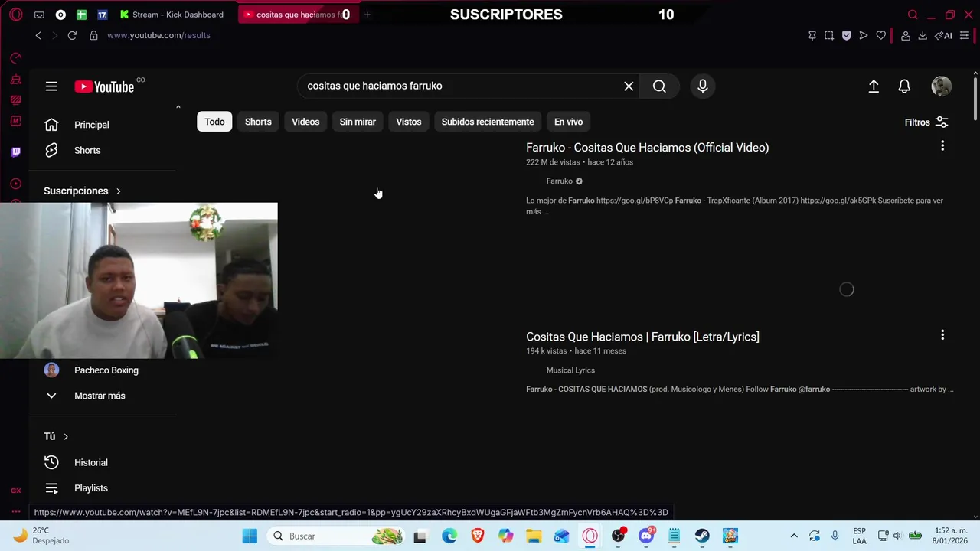The image size is (980, 551).
Task: Open the Opera GX main menu logo
Action: click(16, 15)
